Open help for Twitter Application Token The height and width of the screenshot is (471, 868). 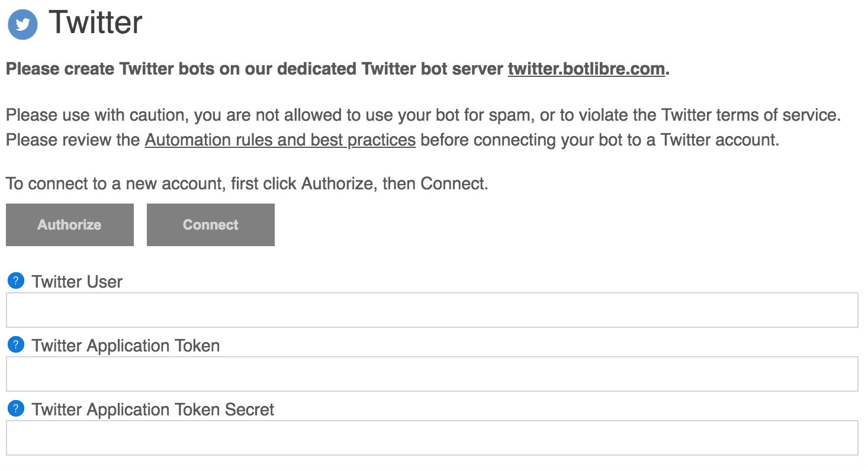16,345
